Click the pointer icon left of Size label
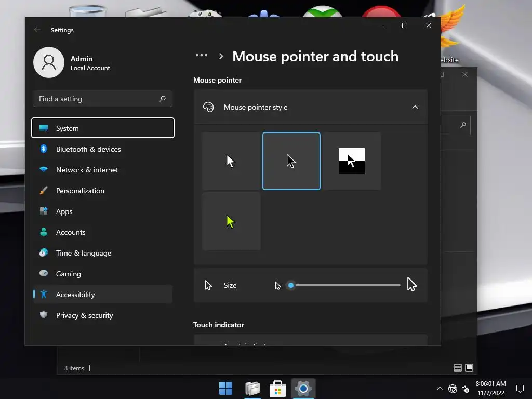The width and height of the screenshot is (532, 399). (x=208, y=285)
